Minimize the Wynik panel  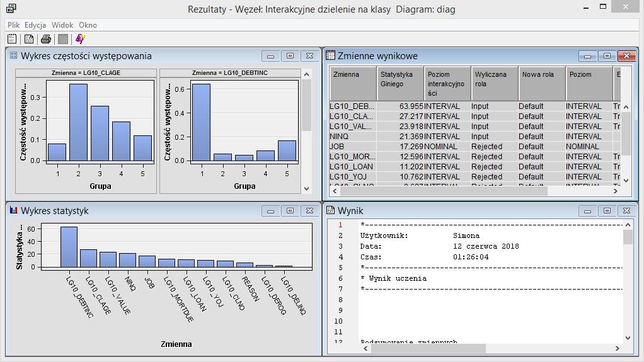tap(588, 210)
